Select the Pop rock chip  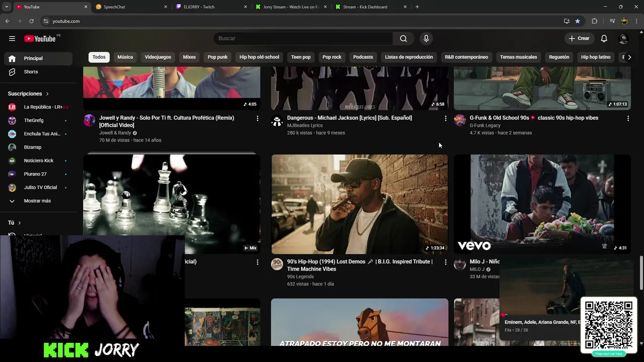[332, 57]
